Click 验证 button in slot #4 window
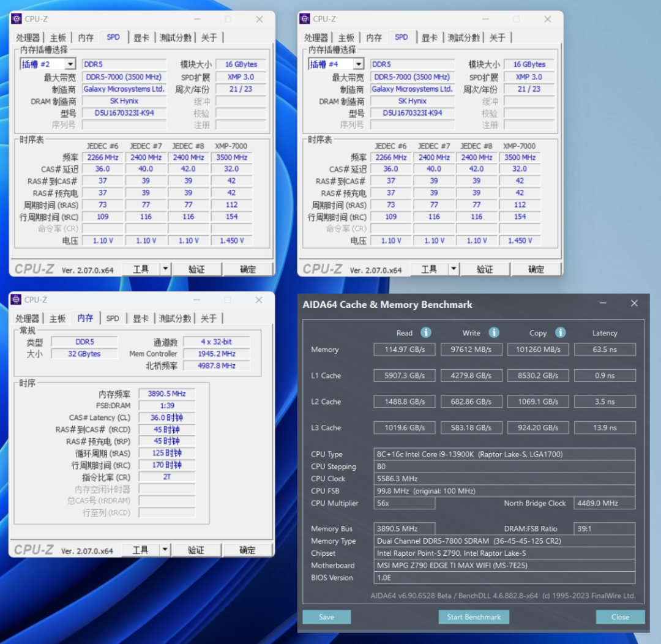661x644 pixels. [x=485, y=269]
